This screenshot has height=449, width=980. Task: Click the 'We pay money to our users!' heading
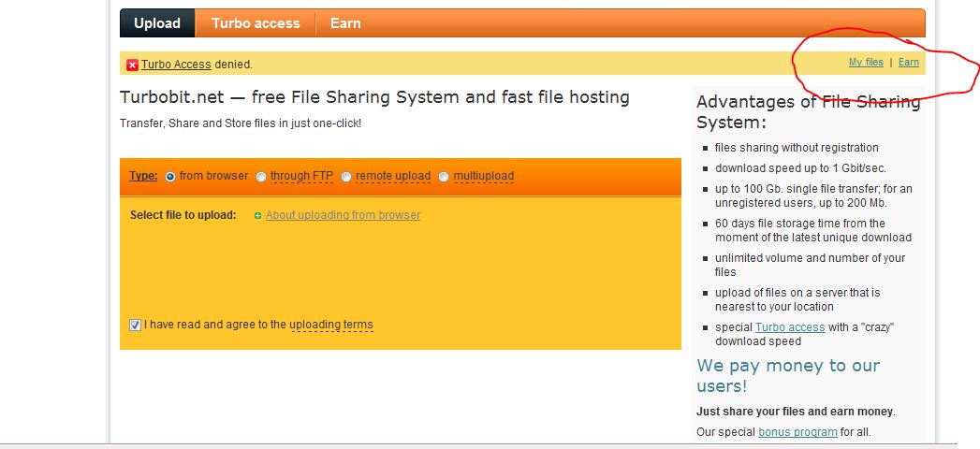coord(788,375)
